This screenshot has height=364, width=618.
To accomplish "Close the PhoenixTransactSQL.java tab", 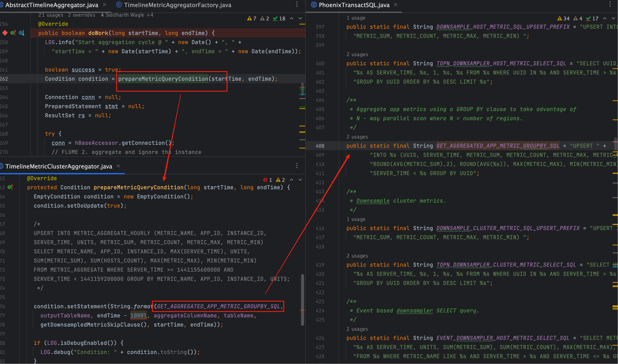I will point(396,5).
